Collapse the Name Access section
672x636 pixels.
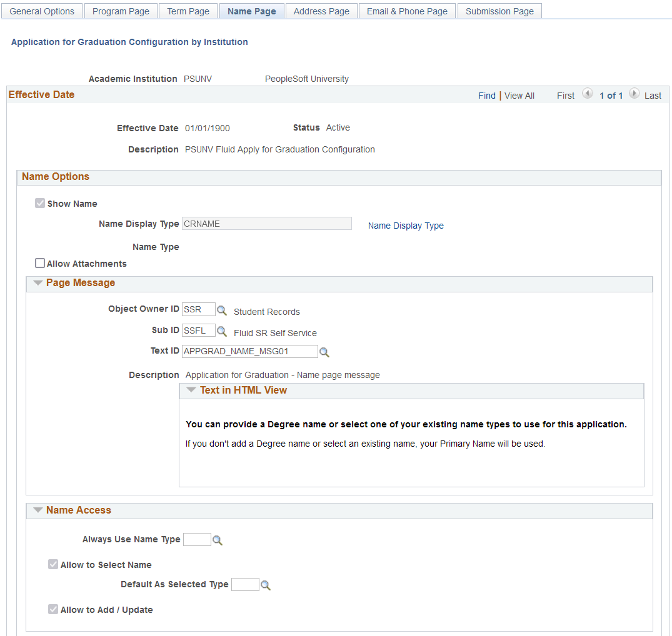pyautogui.click(x=38, y=510)
